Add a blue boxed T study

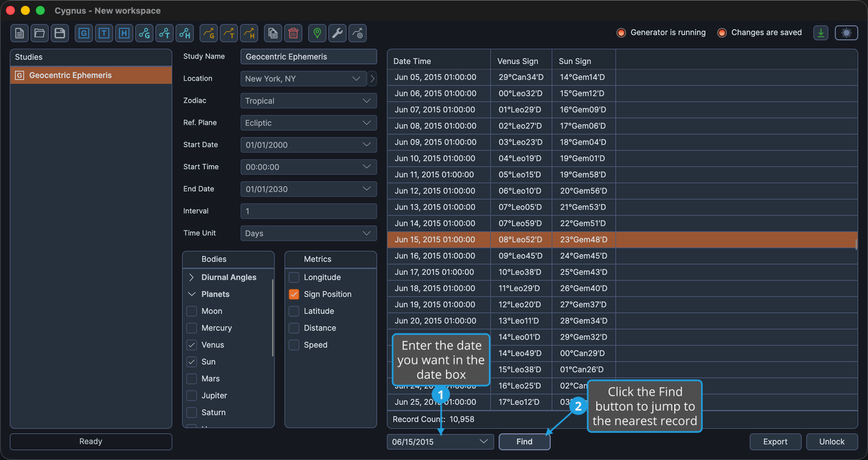(104, 32)
